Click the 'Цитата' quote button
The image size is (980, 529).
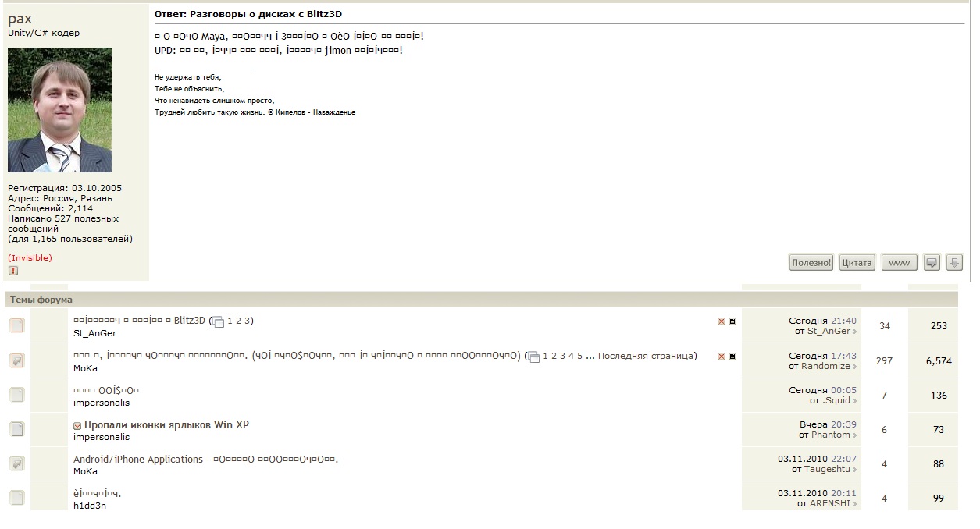point(857,263)
